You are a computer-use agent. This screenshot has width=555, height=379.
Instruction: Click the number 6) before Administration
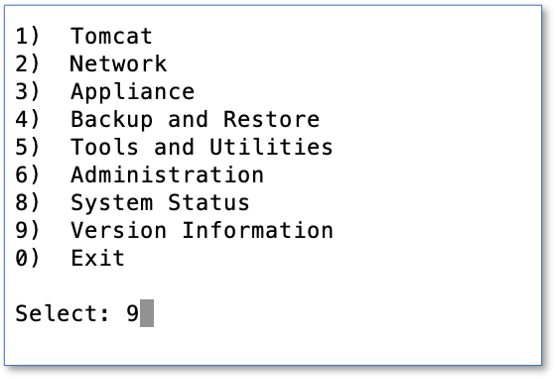click(x=27, y=174)
